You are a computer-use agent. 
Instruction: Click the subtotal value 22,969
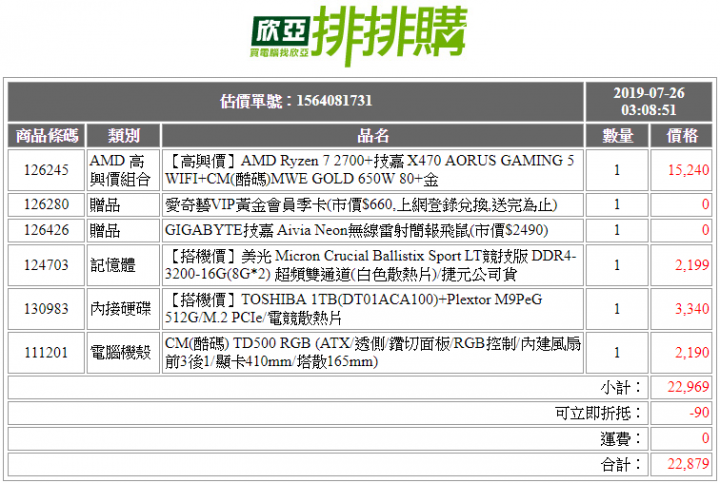(688, 387)
